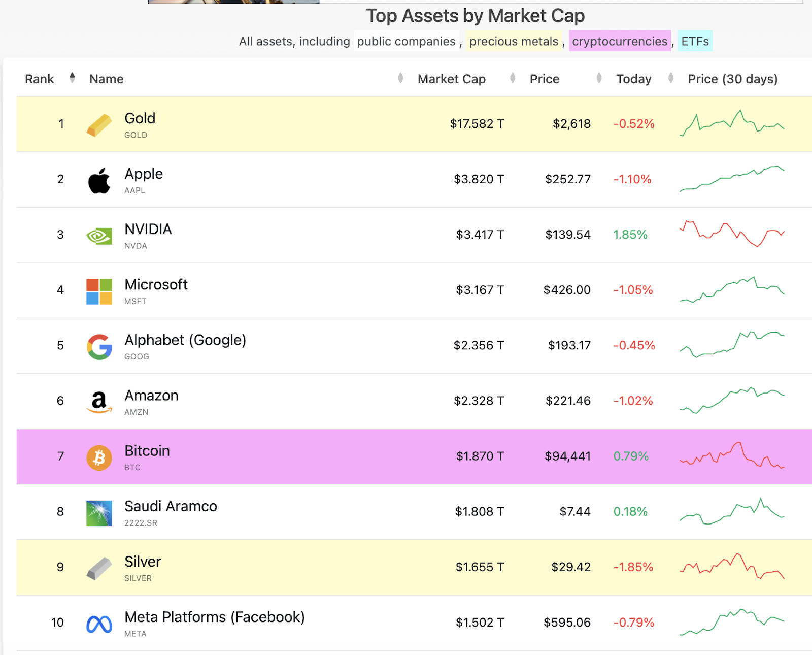Screen dimensions: 812x655
Task: Click Silver's 30-day price chart
Action: (x=732, y=567)
